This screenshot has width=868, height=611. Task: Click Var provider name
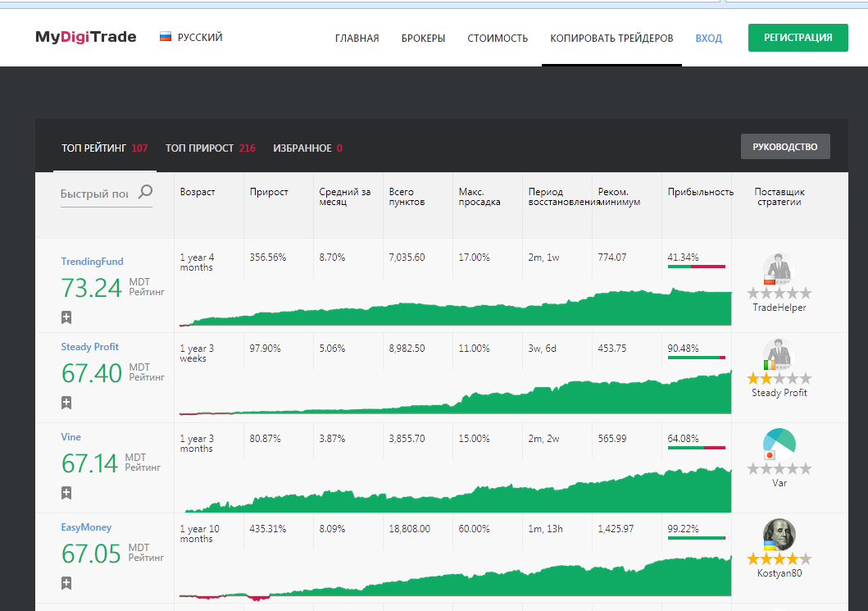779,483
